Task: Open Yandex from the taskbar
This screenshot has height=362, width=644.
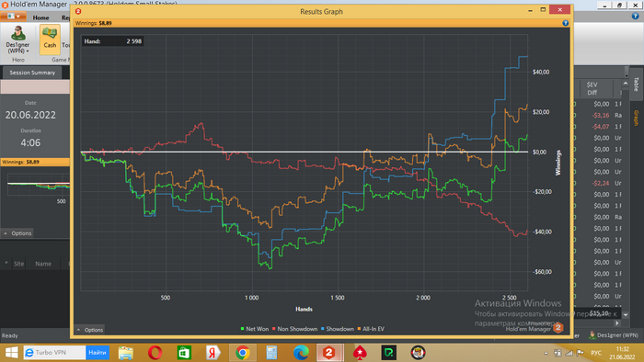Action: pos(213,353)
